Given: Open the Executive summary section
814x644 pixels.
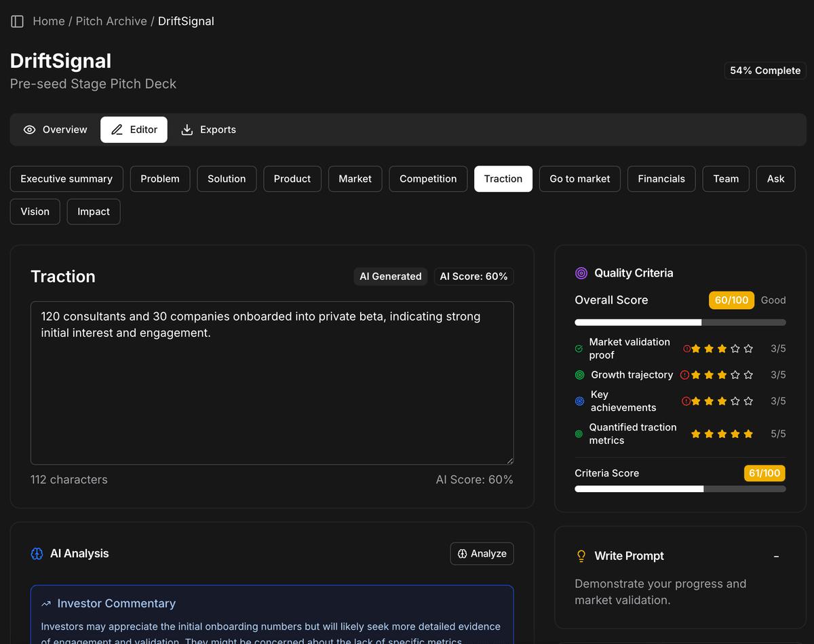Looking at the screenshot, I should pyautogui.click(x=66, y=179).
